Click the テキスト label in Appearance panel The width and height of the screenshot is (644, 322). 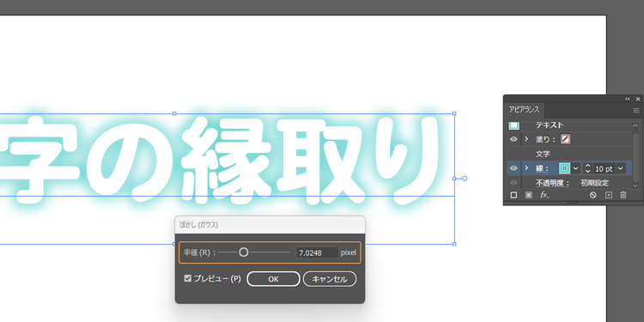550,125
